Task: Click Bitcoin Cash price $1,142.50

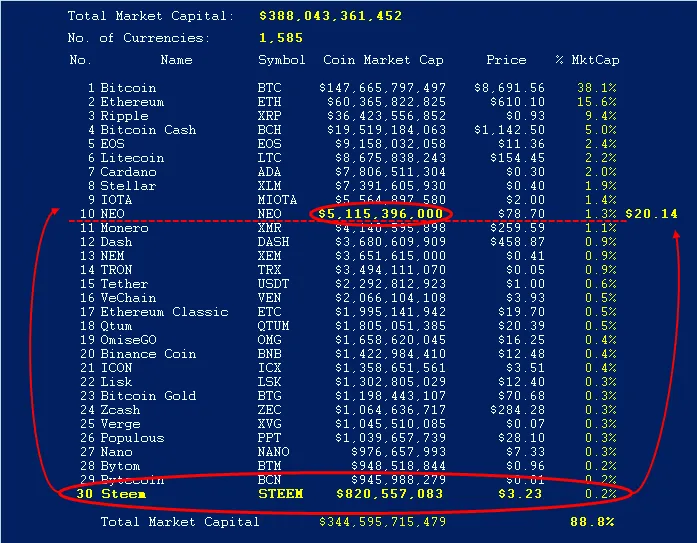Action: (x=509, y=130)
